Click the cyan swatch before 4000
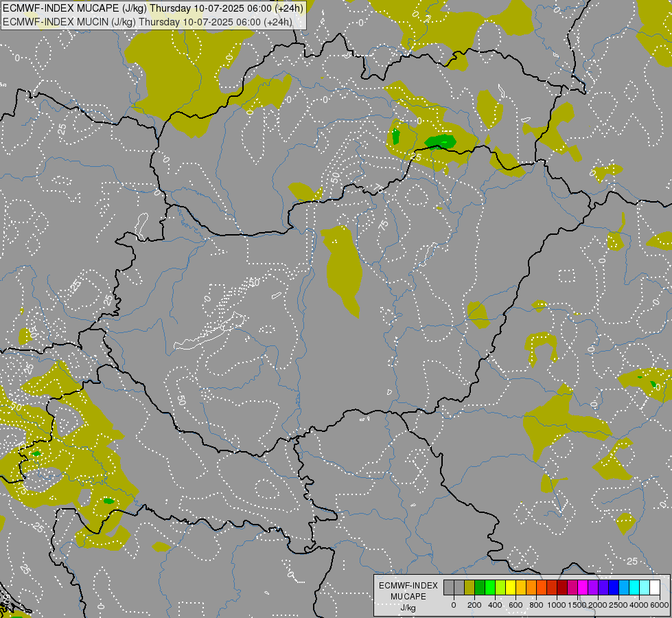The height and width of the screenshot is (618, 672). click(x=635, y=587)
